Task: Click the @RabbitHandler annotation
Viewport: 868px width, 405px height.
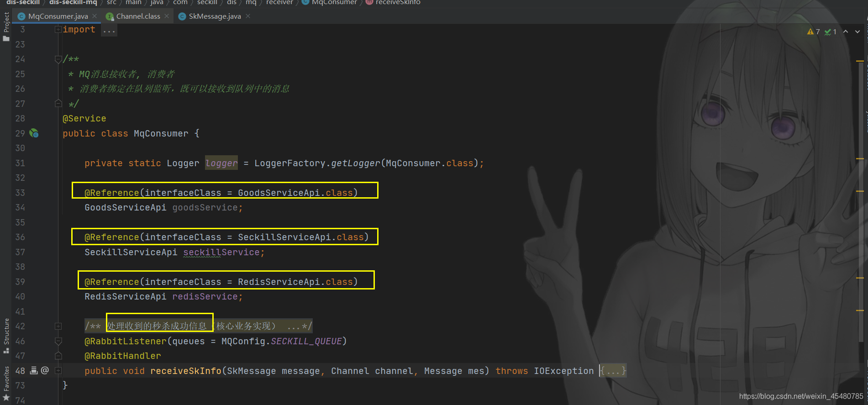Action: coord(123,356)
